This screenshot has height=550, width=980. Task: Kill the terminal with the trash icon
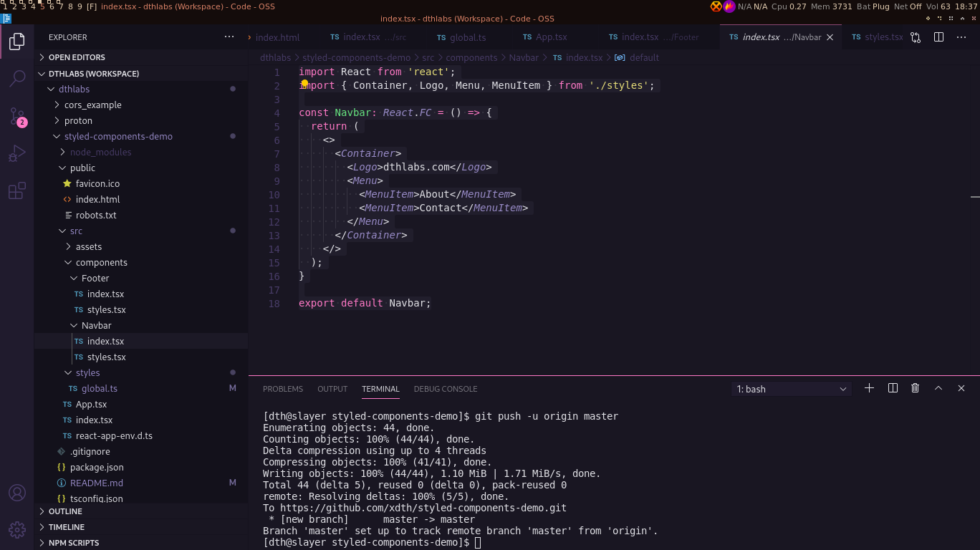(915, 388)
